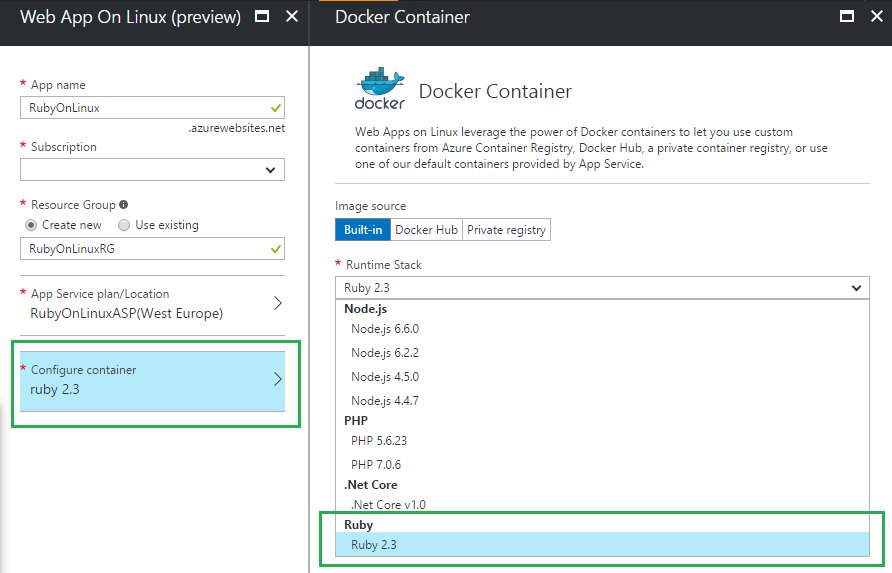892x573 pixels.
Task: Maximize the Web App On Linux blade
Action: (262, 16)
